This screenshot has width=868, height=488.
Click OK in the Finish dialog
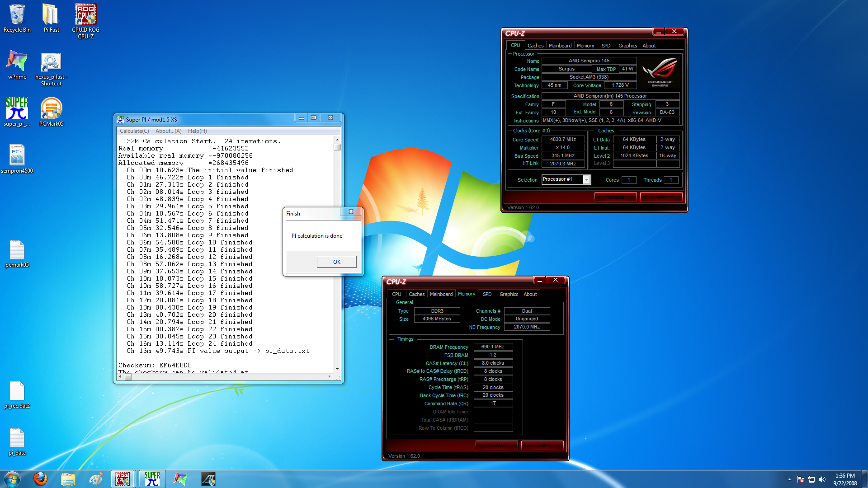337,262
